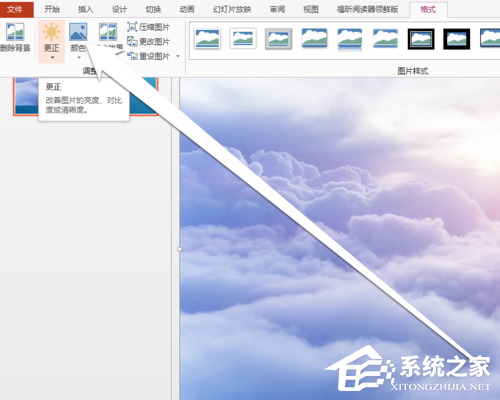Viewport: 500px width, 400px height.
Task: Switch to the 设计 design tab
Action: click(x=119, y=9)
